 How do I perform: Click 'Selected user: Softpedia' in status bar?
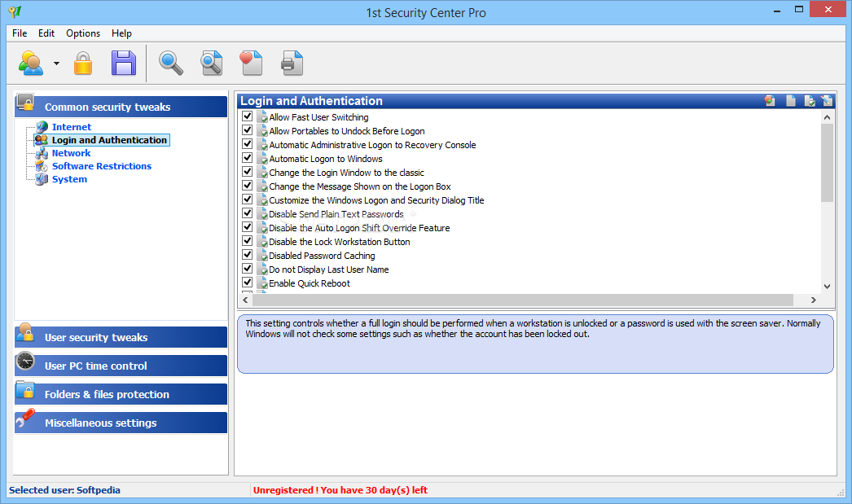(x=64, y=490)
